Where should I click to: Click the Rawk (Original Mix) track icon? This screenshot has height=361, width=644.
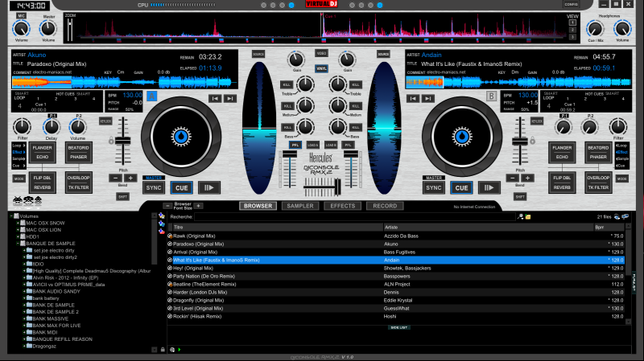[x=170, y=236]
